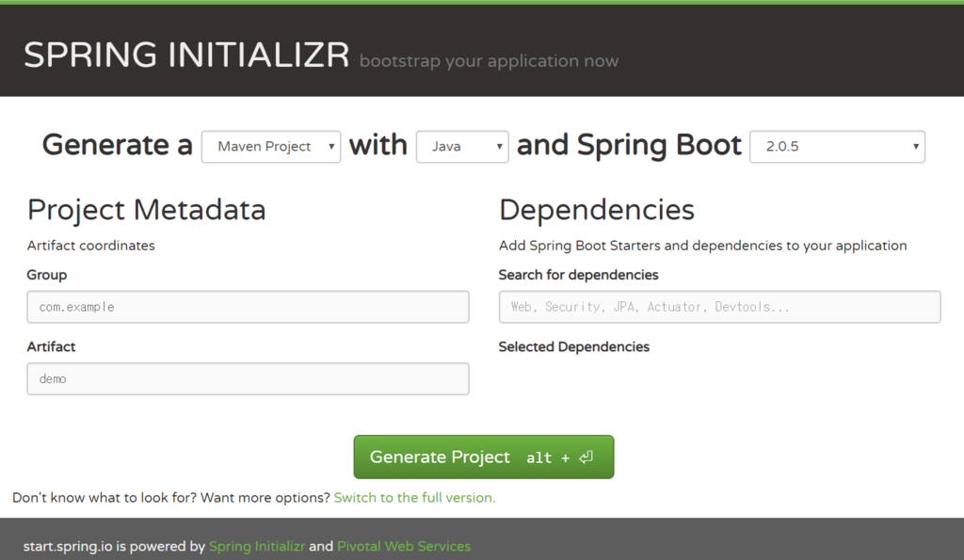Focus the Artifact input field

248,378
